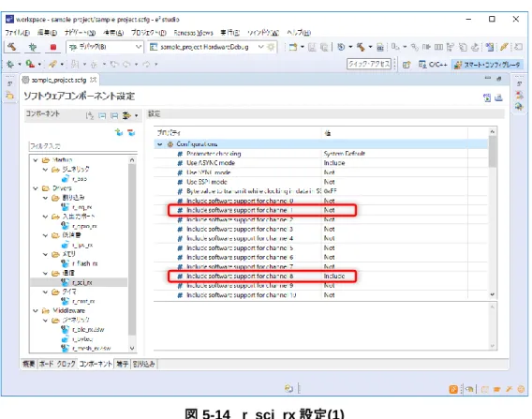The image size is (532, 419).
Task: Open the view menu dropdown arrow in the component toolbar
Action: point(137,116)
